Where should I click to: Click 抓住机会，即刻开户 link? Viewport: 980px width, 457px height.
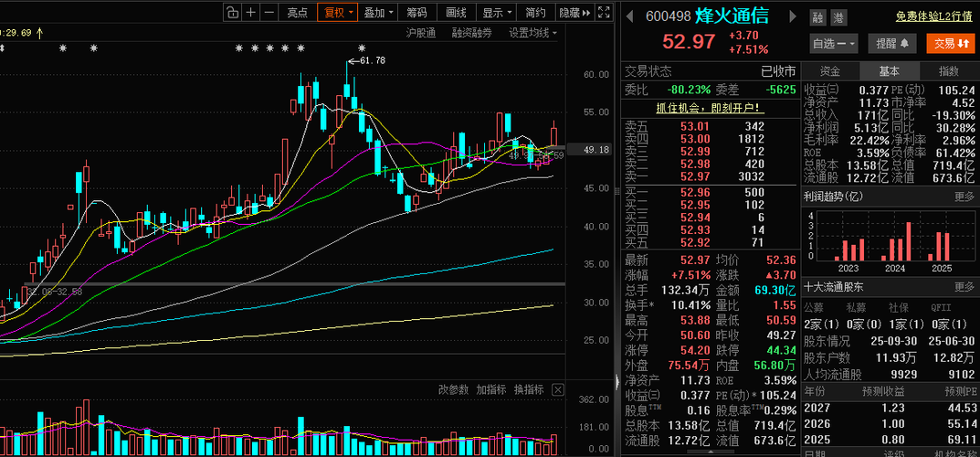(x=708, y=108)
